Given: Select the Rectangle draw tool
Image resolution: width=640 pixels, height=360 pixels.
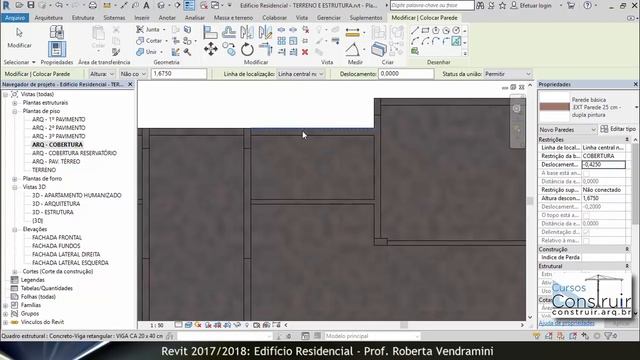Looking at the screenshot, I should tap(426, 31).
